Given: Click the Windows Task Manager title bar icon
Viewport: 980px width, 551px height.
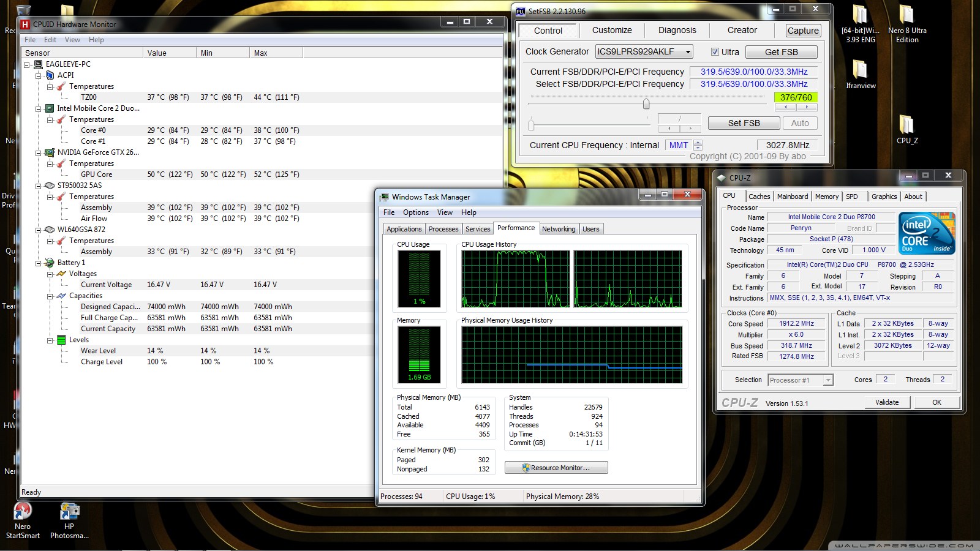Looking at the screenshot, I should click(x=384, y=197).
